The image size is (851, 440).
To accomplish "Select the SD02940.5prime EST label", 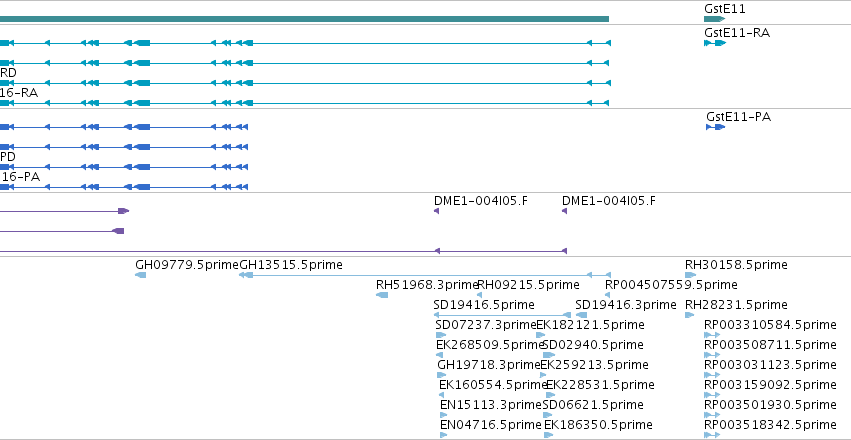I will [593, 345].
